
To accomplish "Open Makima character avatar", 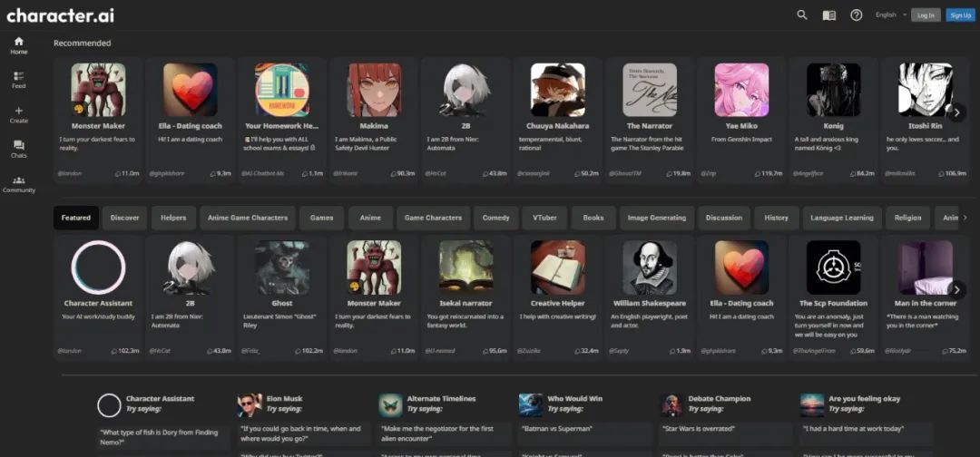I will [x=374, y=89].
